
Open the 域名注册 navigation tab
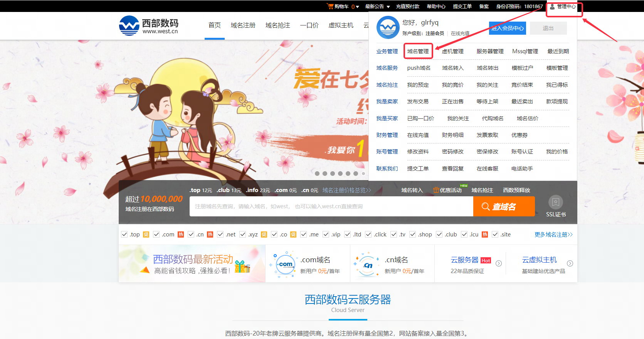pyautogui.click(x=243, y=25)
